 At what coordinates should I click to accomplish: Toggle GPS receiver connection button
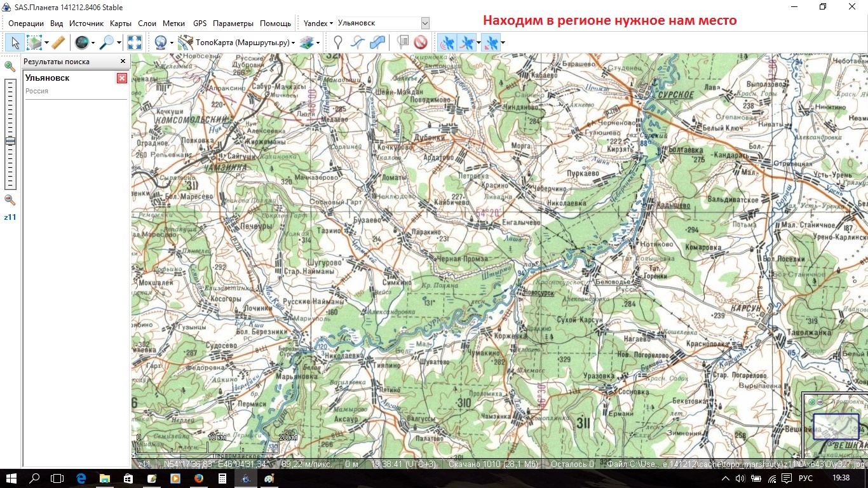tap(447, 43)
